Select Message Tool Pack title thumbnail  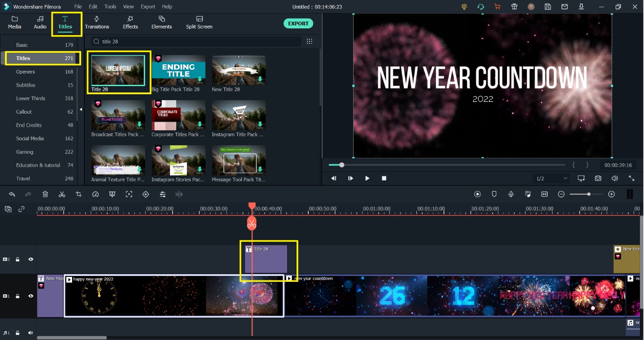click(x=239, y=161)
